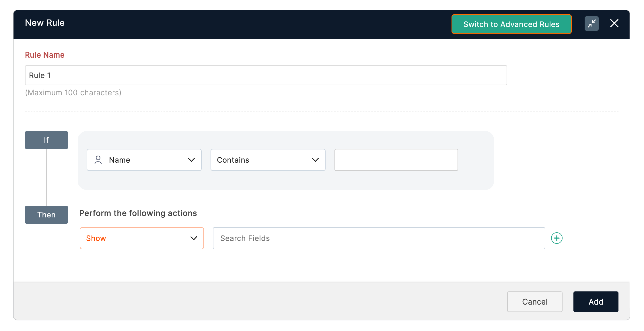Click the Perform the following actions heading

(138, 213)
